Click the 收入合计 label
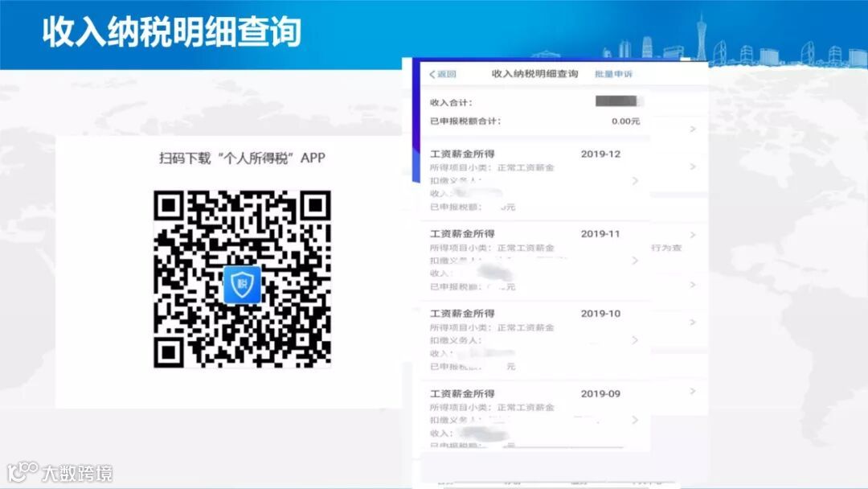Image resolution: width=868 pixels, height=489 pixels. [x=451, y=103]
